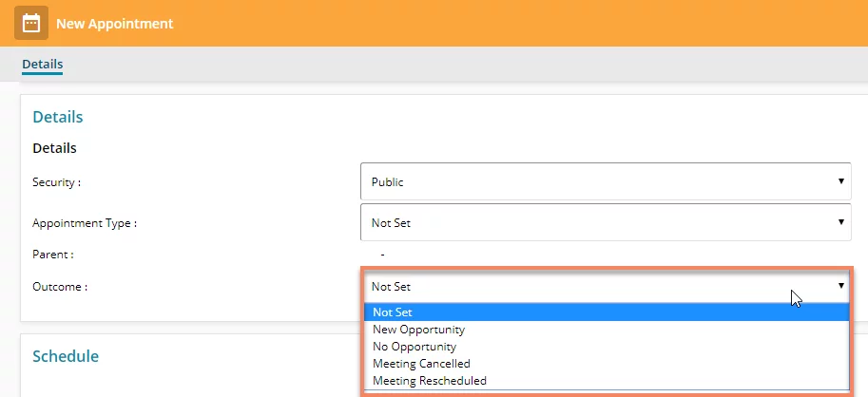Image resolution: width=868 pixels, height=397 pixels.
Task: Switch to the Details tab
Action: coord(42,65)
